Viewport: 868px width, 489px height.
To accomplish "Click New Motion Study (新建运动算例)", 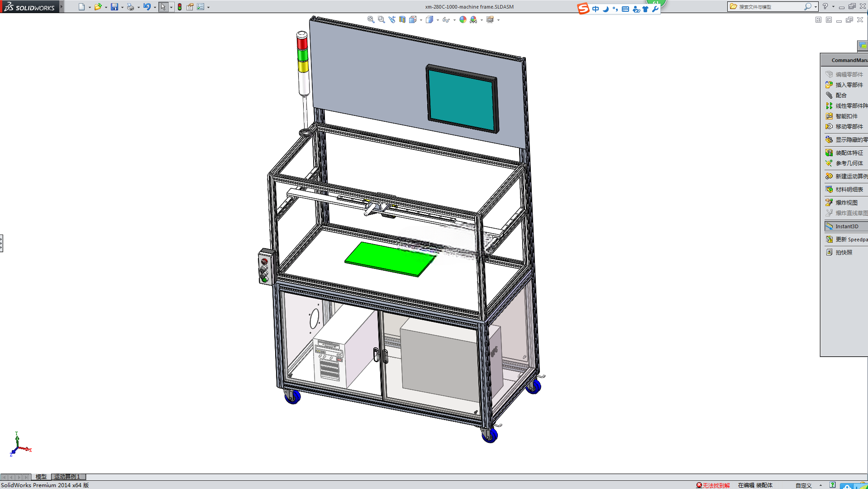I will 846,176.
